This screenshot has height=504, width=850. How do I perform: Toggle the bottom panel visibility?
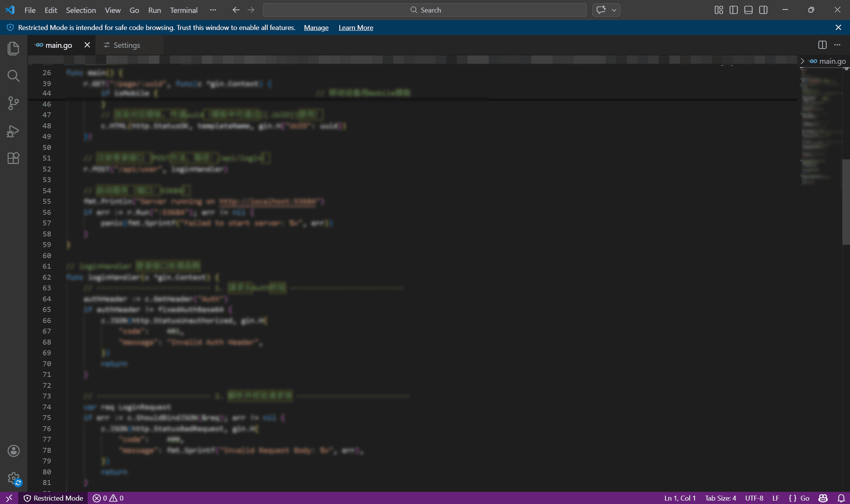click(748, 10)
